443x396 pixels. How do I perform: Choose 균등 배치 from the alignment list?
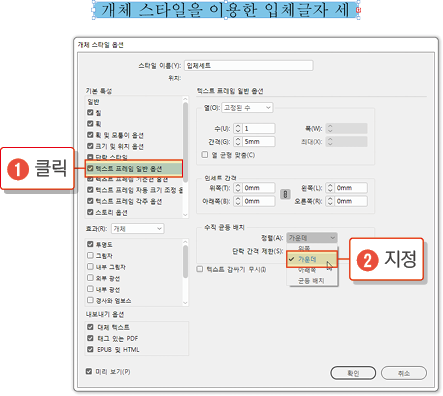(x=312, y=281)
